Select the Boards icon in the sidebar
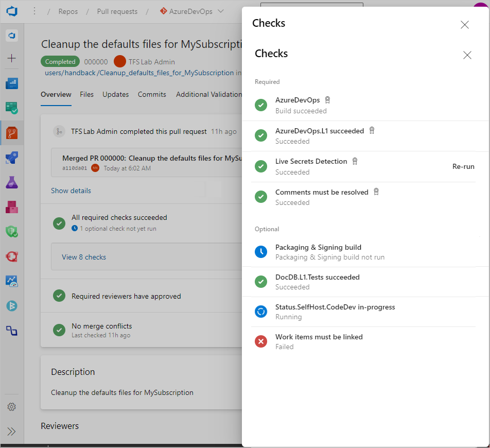The image size is (490, 448). (x=11, y=108)
